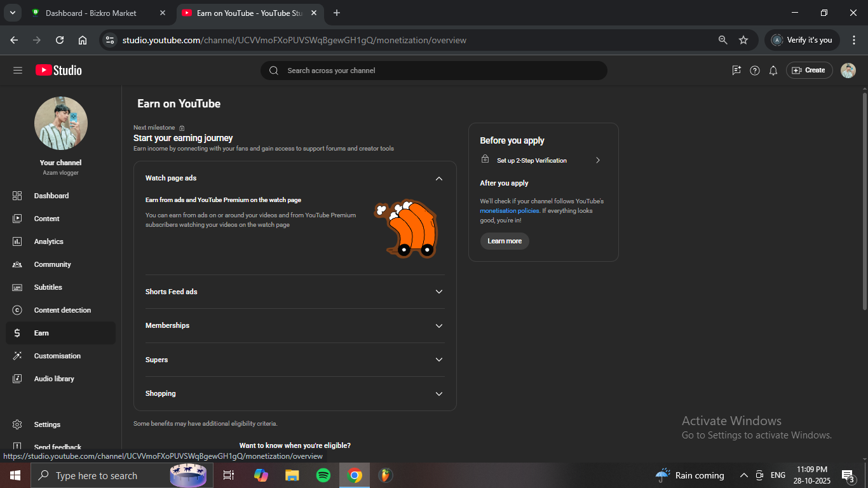Open the monetisation policies link
The width and height of the screenshot is (868, 488).
pos(509,211)
